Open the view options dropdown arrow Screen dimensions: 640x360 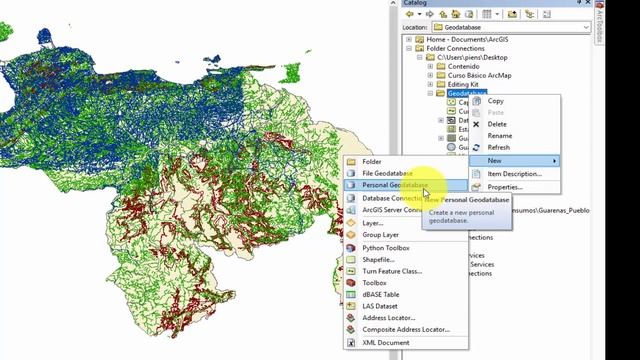(x=497, y=14)
